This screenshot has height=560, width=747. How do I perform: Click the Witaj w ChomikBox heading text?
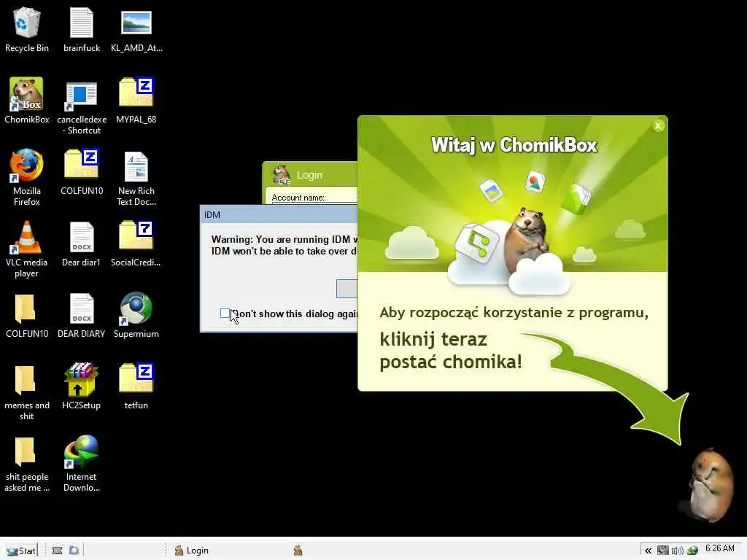514,145
